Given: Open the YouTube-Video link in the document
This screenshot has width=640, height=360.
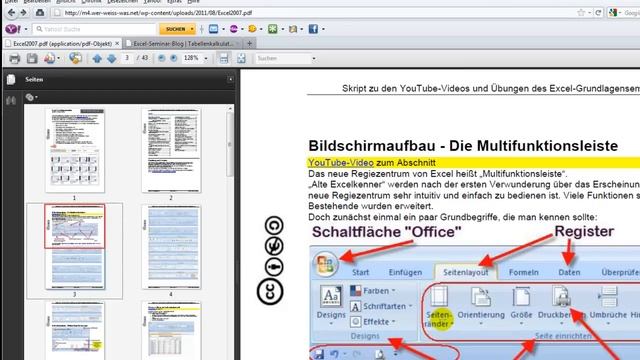Looking at the screenshot, I should [340, 163].
